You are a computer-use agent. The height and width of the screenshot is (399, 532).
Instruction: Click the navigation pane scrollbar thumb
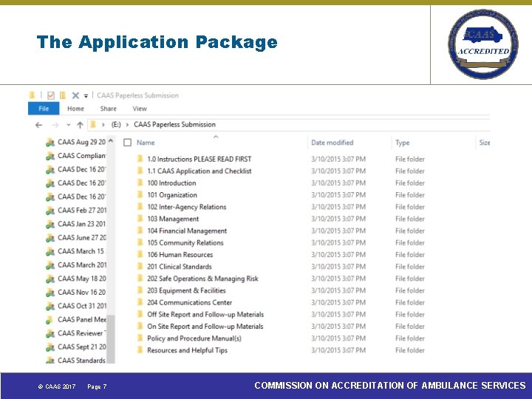(111, 339)
